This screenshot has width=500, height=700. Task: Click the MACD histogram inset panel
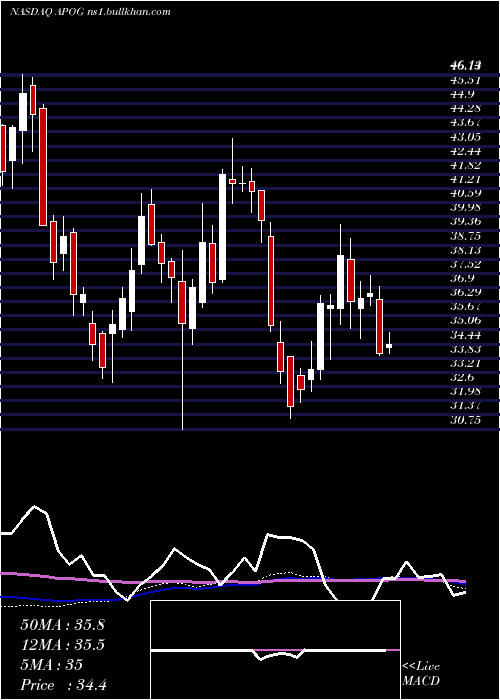coord(275,650)
